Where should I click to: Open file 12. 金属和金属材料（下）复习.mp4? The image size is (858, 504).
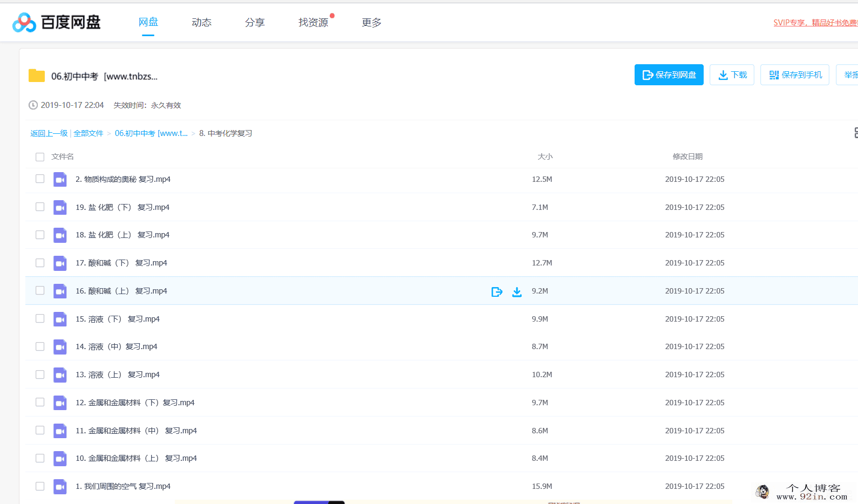tap(135, 403)
